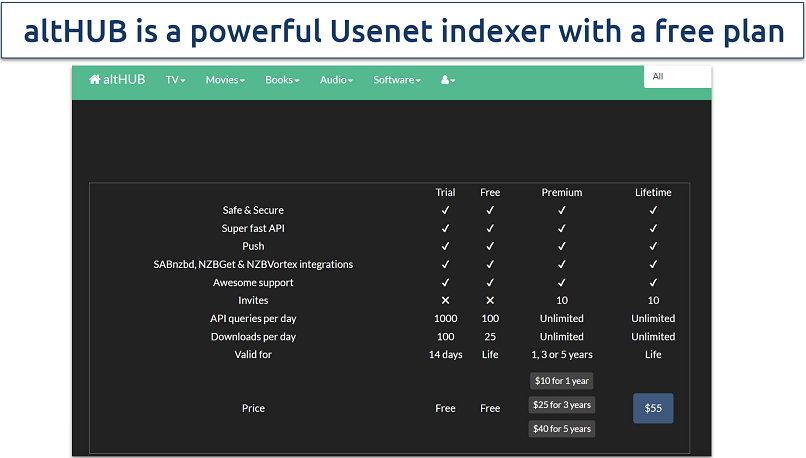This screenshot has width=806, height=458.
Task: Click the Lifetime column header
Action: 653,192
